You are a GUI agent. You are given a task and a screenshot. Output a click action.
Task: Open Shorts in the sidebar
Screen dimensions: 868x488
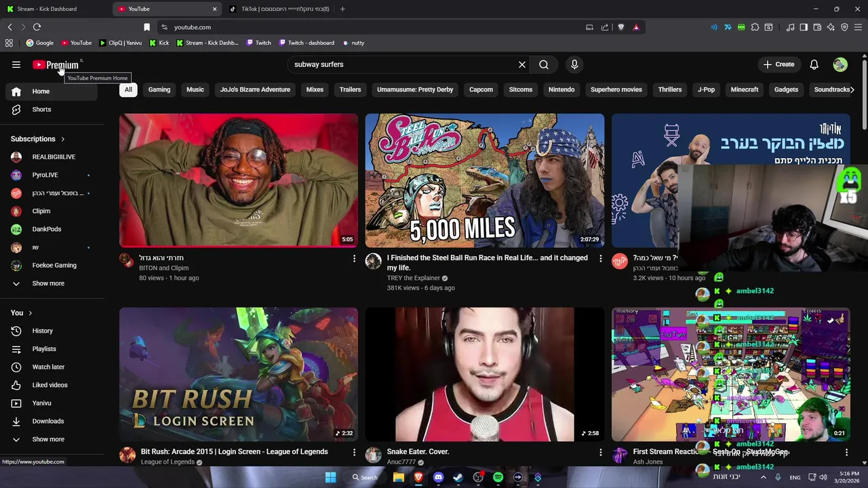coord(52,109)
